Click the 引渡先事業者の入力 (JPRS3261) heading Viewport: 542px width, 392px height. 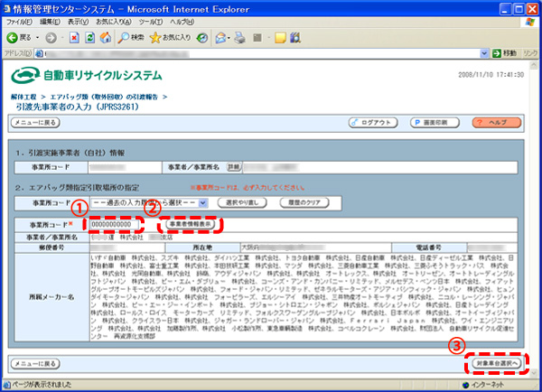(x=78, y=107)
